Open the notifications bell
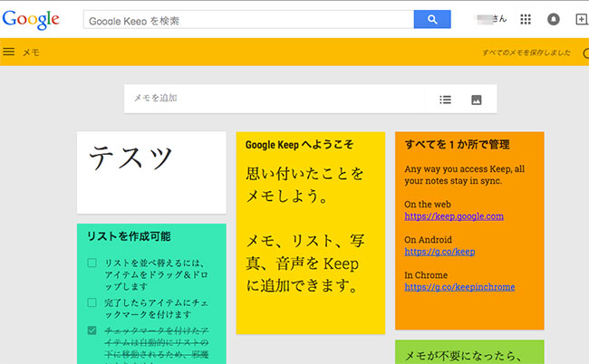This screenshot has height=364, width=589. click(554, 19)
